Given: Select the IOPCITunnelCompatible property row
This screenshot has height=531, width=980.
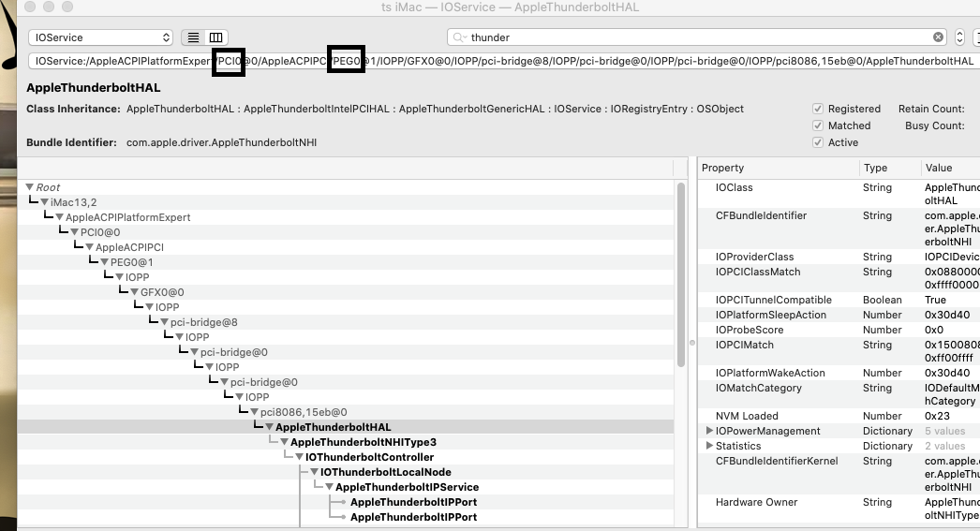Looking at the screenshot, I should [839, 300].
